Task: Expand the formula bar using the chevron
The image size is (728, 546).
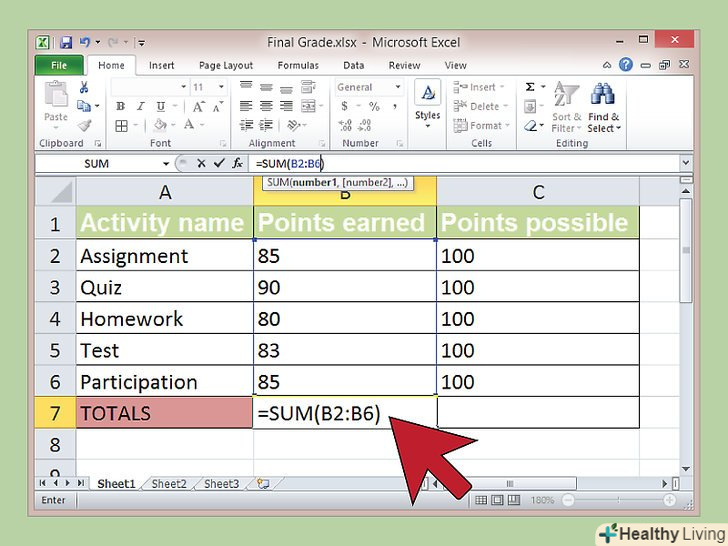Action: 685,163
